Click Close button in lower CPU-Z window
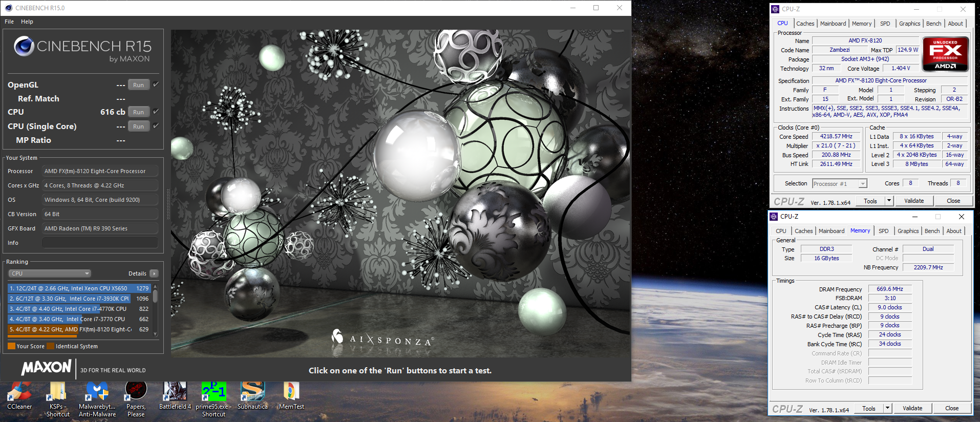980x422 pixels. (x=952, y=408)
